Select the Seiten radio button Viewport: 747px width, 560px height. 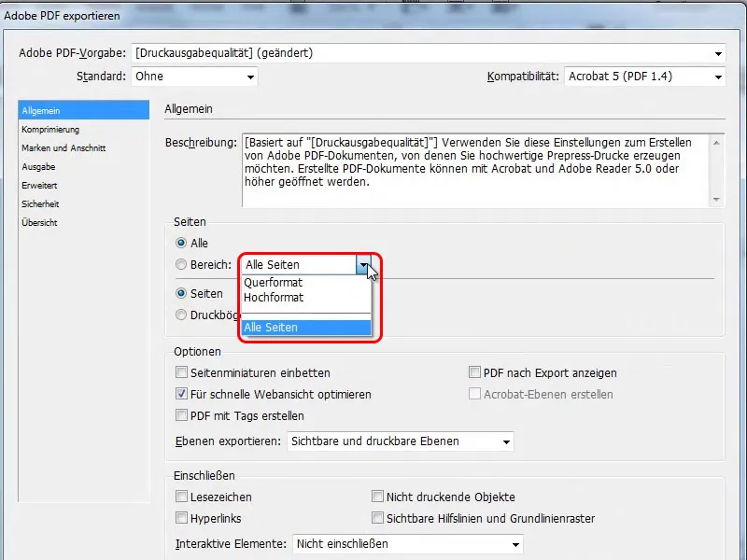coord(181,293)
